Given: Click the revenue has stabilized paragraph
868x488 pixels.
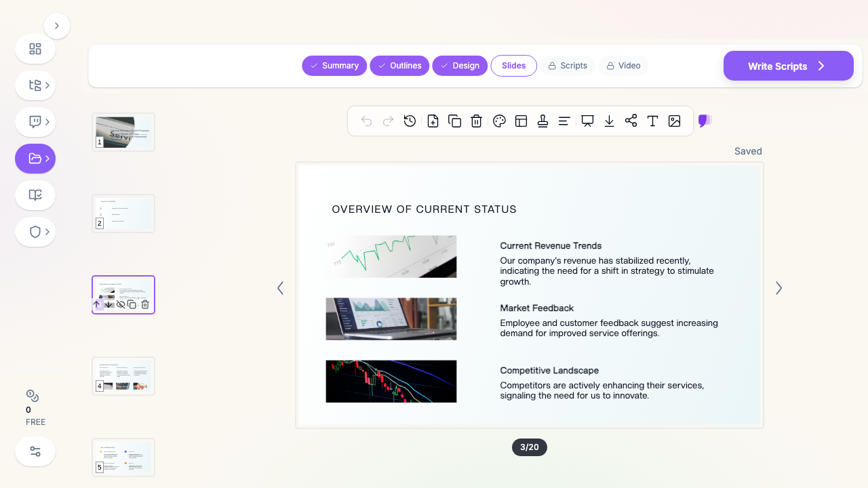Looking at the screenshot, I should [607, 271].
